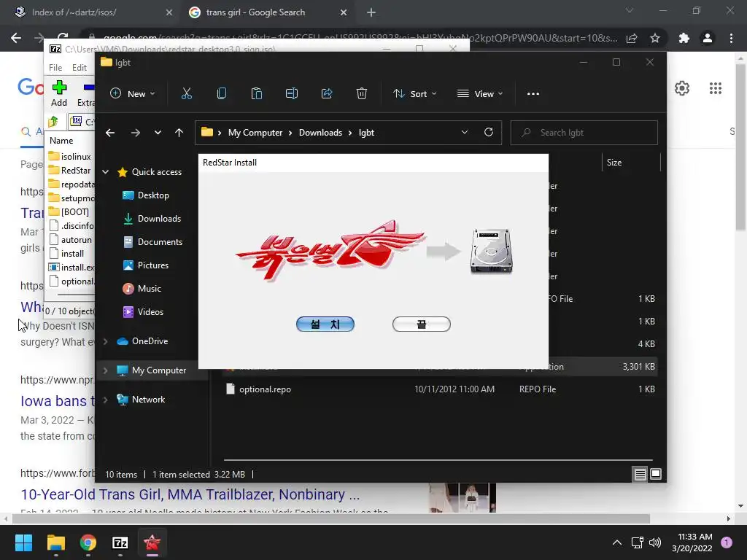
Task: Select the [BOOT] folder in 7-Zip
Action: tap(69, 212)
